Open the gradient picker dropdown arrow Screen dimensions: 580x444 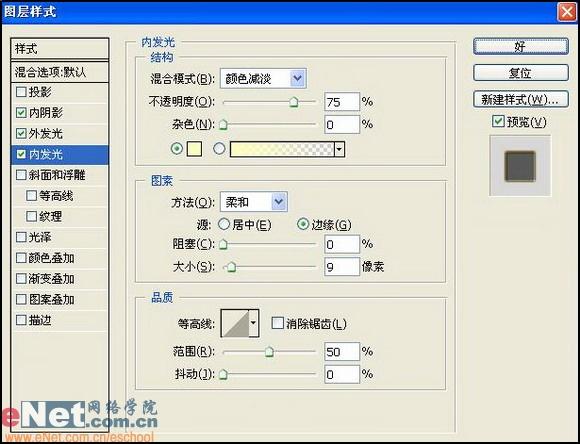(x=340, y=149)
